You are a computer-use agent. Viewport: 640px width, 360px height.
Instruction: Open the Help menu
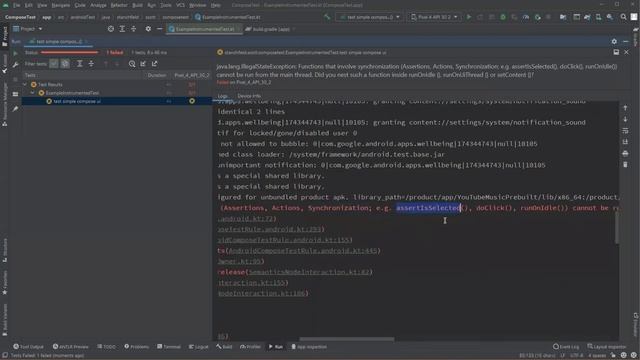[x=216, y=5]
